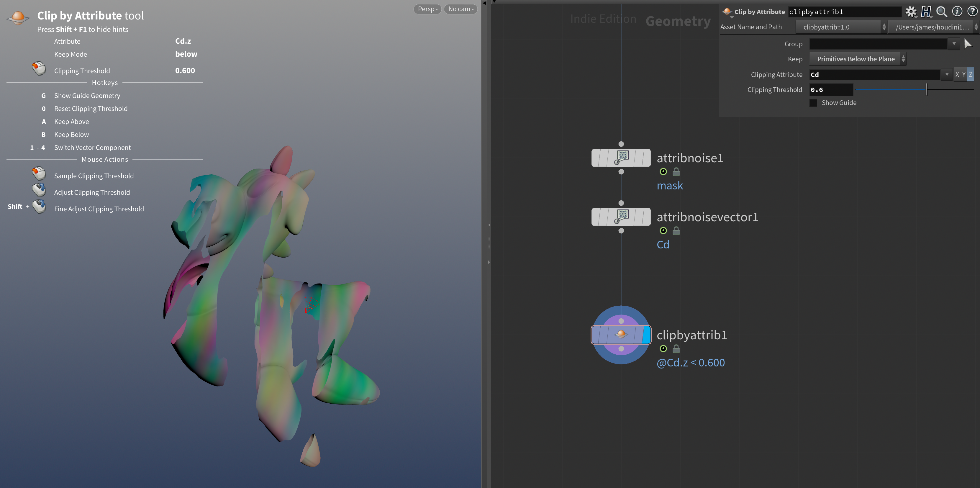Click the Clipping Threshold 0.6 value field
This screenshot has width=980, height=488.
pyautogui.click(x=831, y=90)
